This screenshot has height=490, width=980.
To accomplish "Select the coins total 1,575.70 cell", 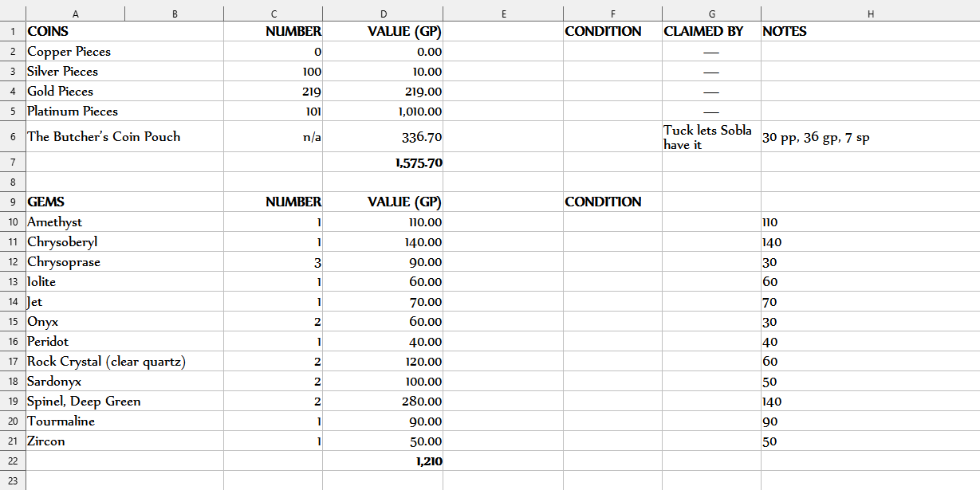I will (419, 163).
